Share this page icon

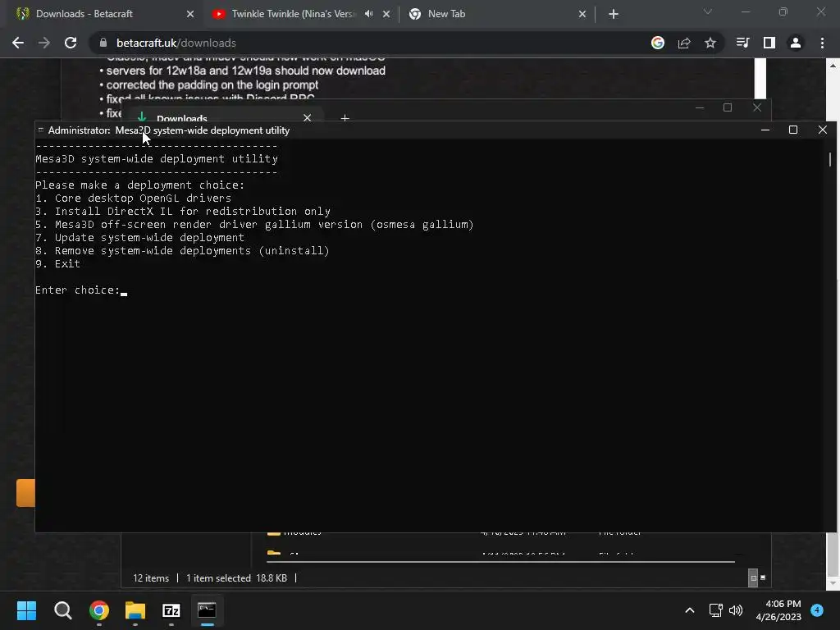click(x=684, y=43)
